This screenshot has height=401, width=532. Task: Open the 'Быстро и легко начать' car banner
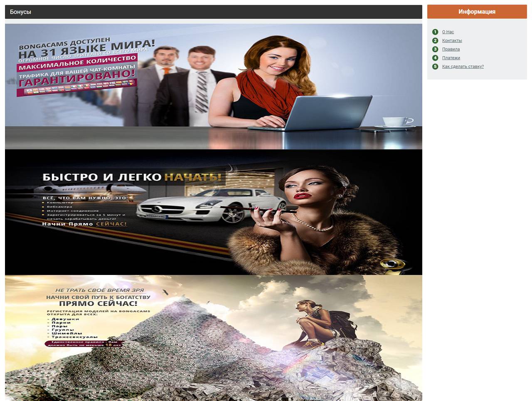pos(214,212)
